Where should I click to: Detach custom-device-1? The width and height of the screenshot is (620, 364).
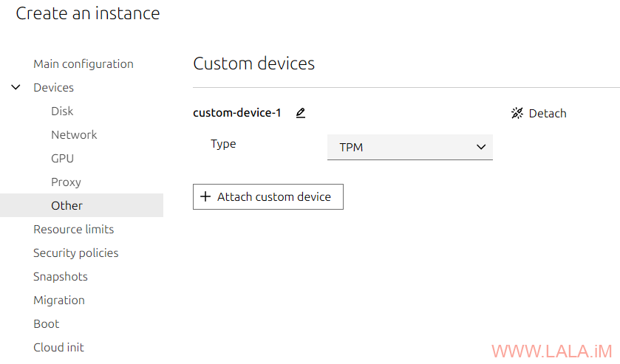click(539, 113)
